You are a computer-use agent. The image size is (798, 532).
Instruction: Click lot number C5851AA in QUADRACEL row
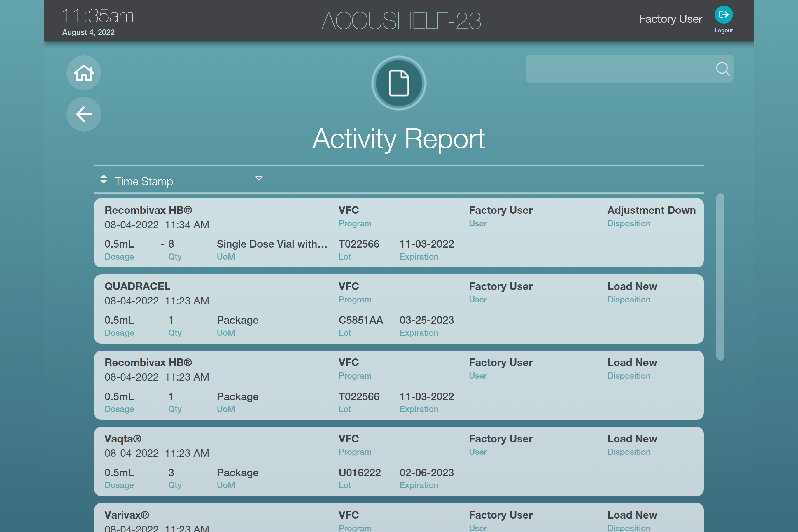coord(361,320)
